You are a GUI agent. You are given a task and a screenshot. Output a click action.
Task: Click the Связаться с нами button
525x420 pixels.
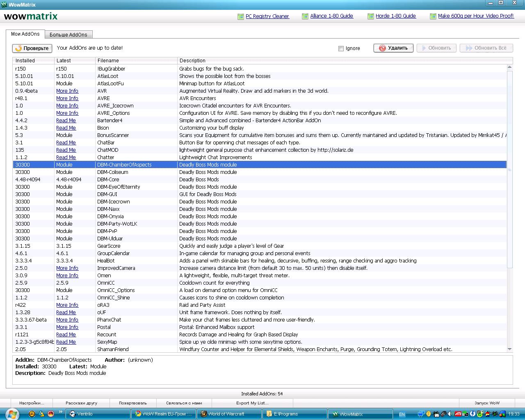184,403
